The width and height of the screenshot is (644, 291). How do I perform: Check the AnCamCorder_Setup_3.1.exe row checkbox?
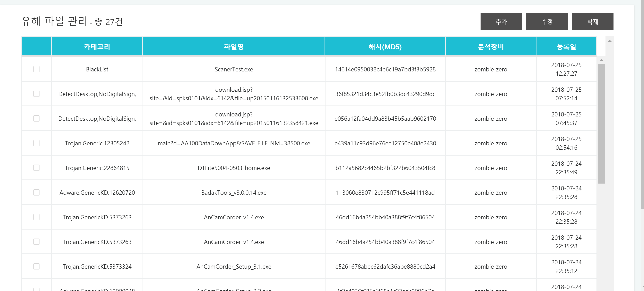(37, 266)
